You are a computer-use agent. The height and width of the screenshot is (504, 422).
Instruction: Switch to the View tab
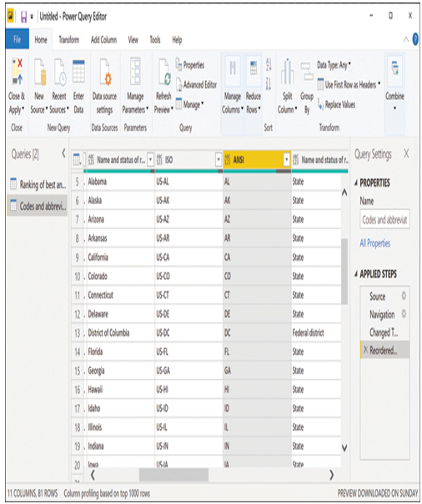point(133,40)
